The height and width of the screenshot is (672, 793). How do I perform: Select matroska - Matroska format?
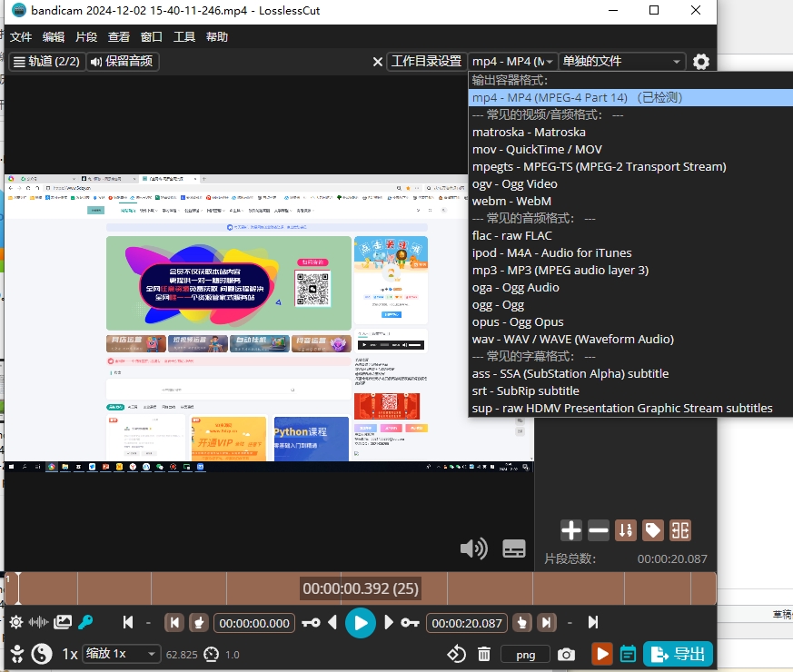click(630, 132)
